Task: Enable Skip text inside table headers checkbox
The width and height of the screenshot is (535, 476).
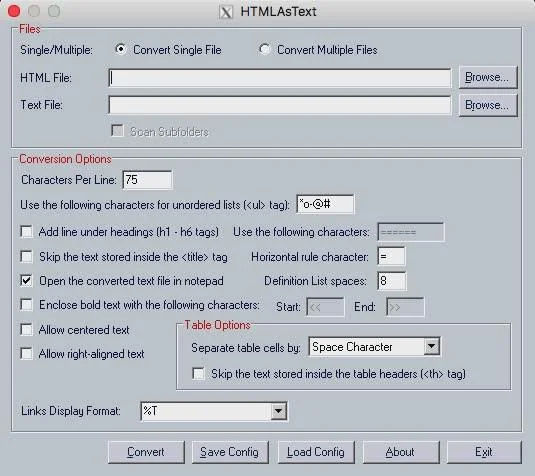Action: coord(198,374)
